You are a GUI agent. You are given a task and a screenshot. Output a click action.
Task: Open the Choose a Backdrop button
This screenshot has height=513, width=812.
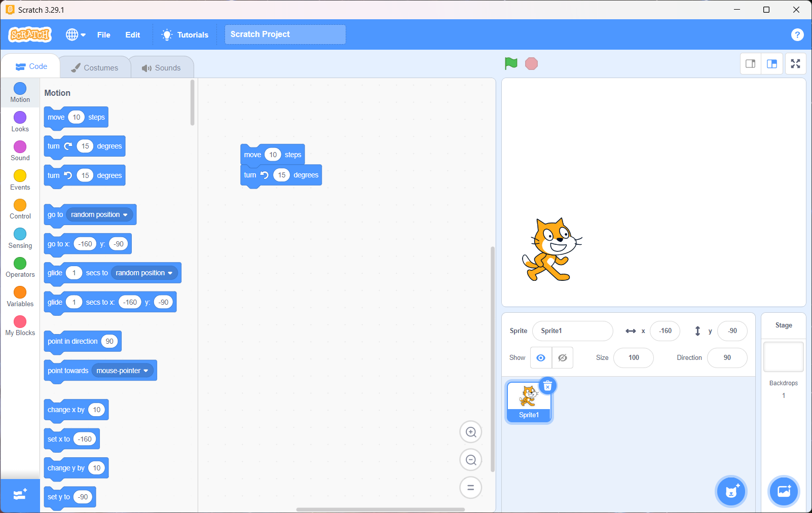784,491
